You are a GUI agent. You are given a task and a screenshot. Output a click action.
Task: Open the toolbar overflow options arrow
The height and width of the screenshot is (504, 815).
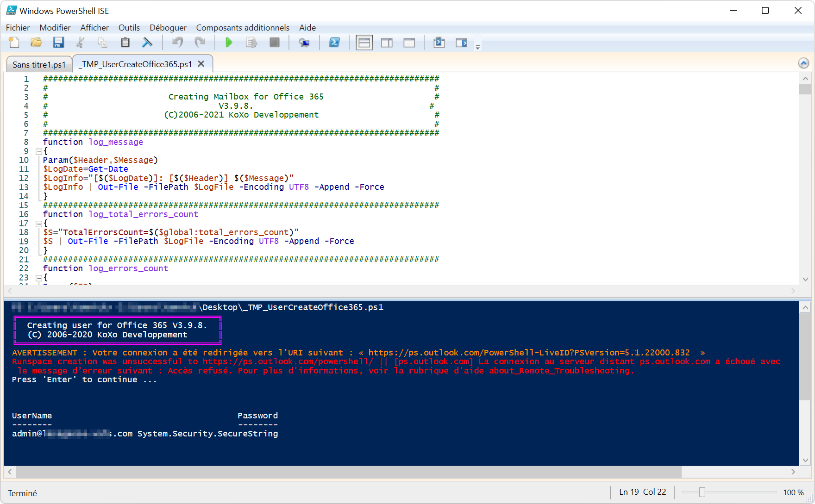pyautogui.click(x=478, y=47)
